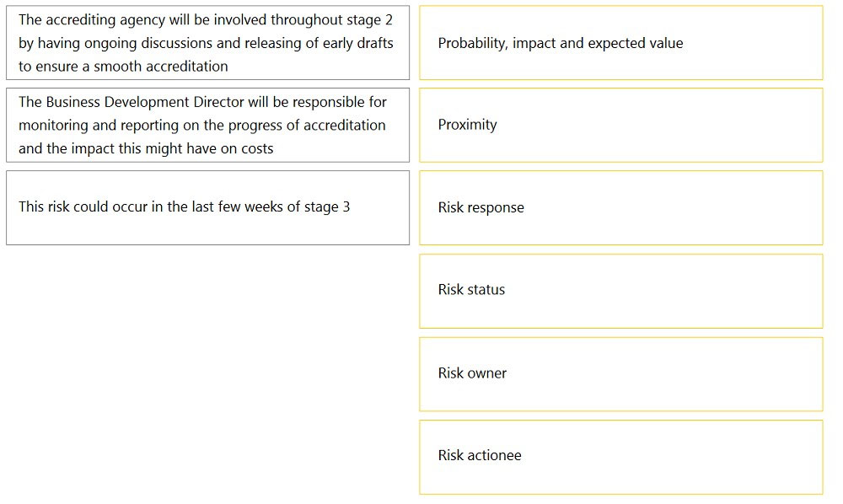Click the Proximity answer box
The width and height of the screenshot is (843, 504).
(x=621, y=126)
